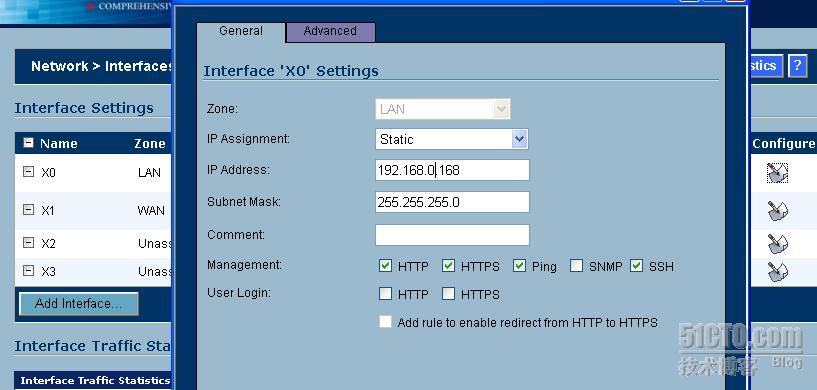Collapse the X0 interface row
This screenshot has width=817, height=390.
coord(29,171)
